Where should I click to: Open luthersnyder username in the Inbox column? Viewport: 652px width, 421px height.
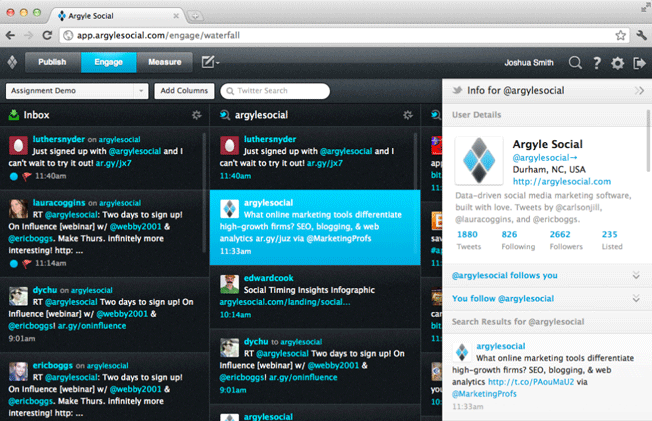(x=59, y=139)
